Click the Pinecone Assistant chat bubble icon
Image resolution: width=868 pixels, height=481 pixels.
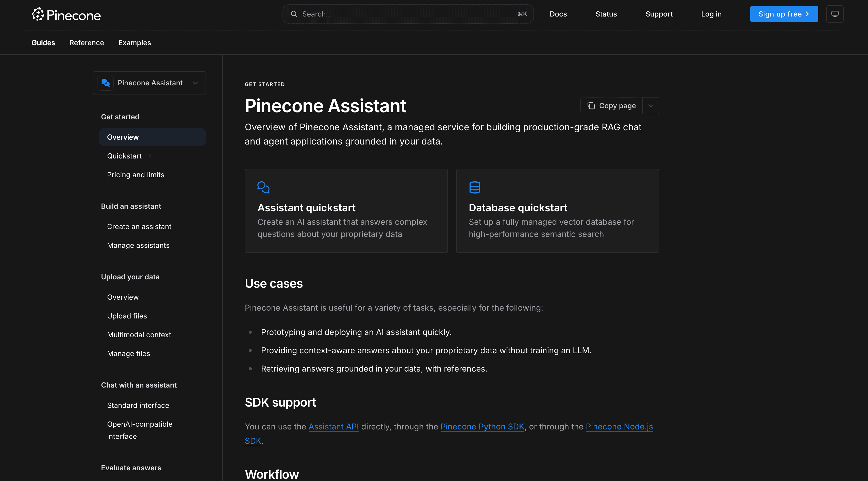click(x=106, y=83)
